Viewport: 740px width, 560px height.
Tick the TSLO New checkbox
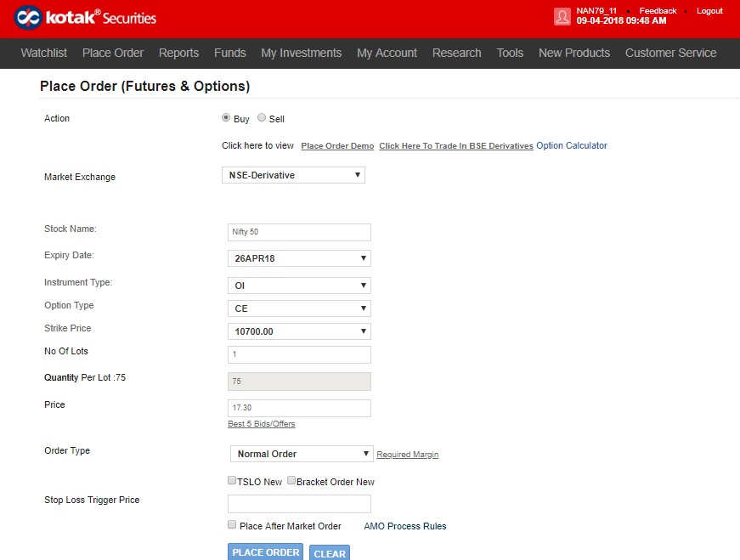[232, 480]
